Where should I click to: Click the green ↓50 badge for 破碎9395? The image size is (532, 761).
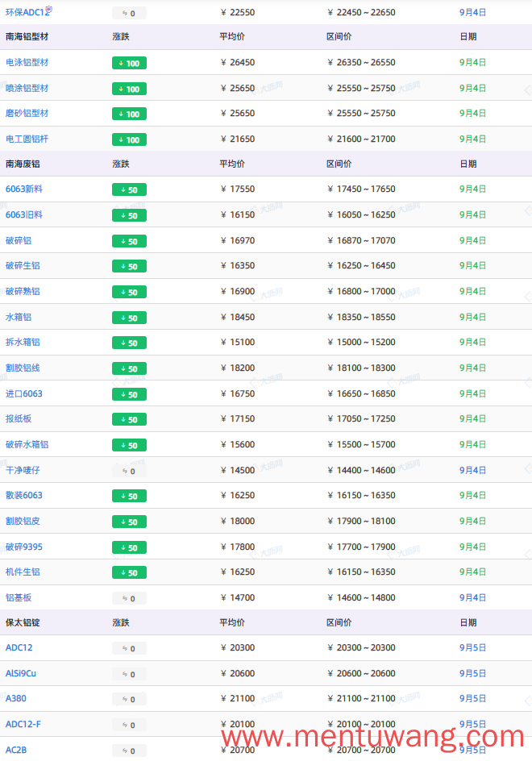129,547
